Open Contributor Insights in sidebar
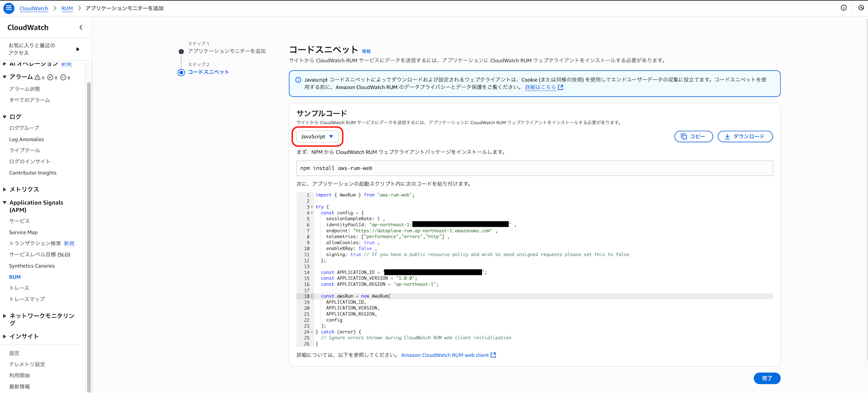The height and width of the screenshot is (393, 868). pyautogui.click(x=33, y=173)
